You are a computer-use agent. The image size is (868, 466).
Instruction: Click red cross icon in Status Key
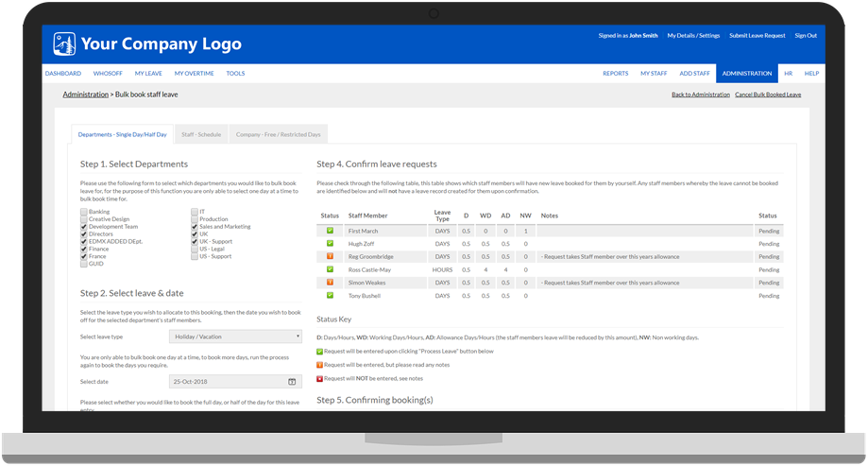coord(319,378)
